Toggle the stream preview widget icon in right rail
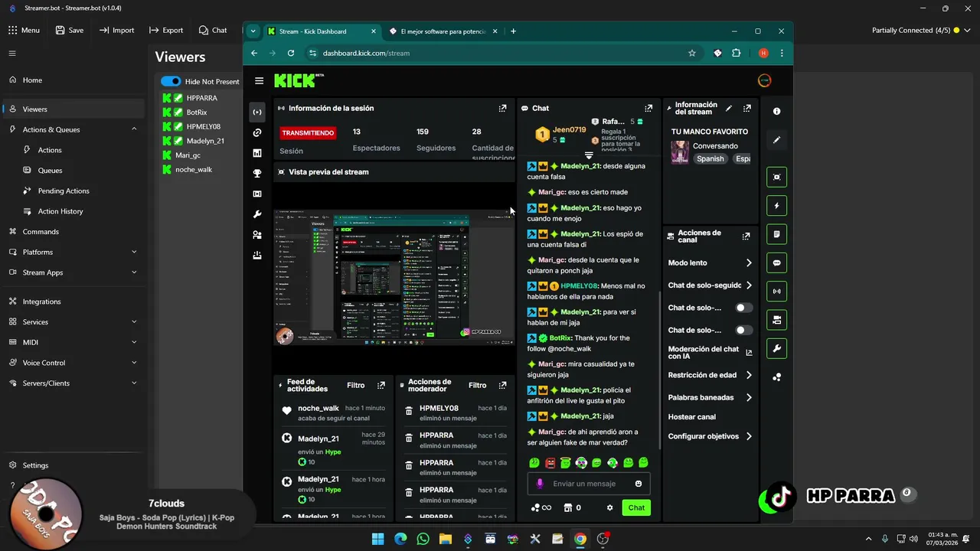Screen dimensions: 980x551 (776, 177)
